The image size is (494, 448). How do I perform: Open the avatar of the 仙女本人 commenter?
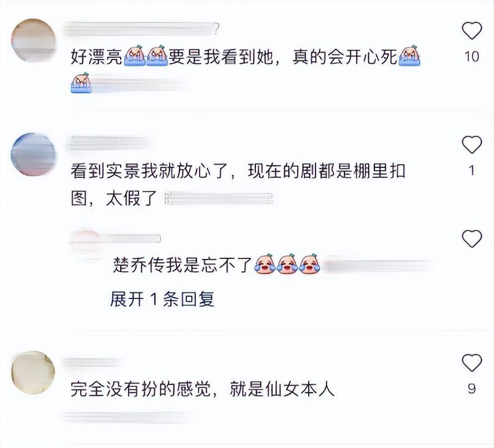(33, 372)
